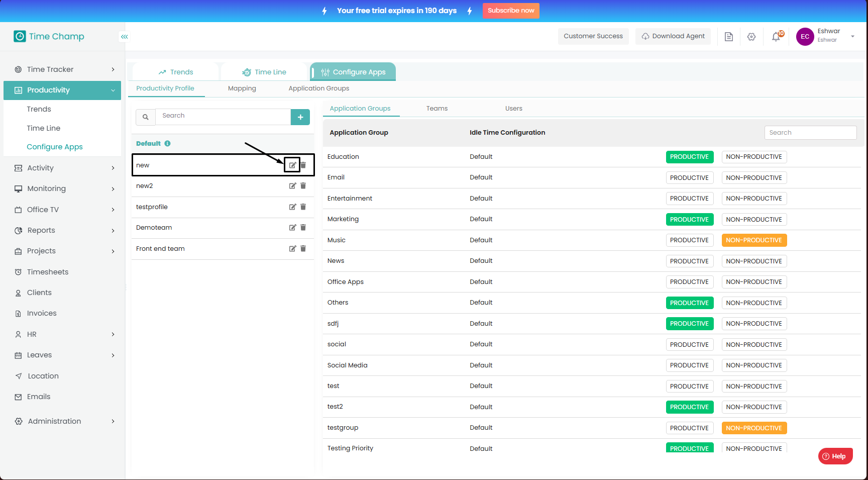Switch to the Users tab
868x480 pixels.
514,109
